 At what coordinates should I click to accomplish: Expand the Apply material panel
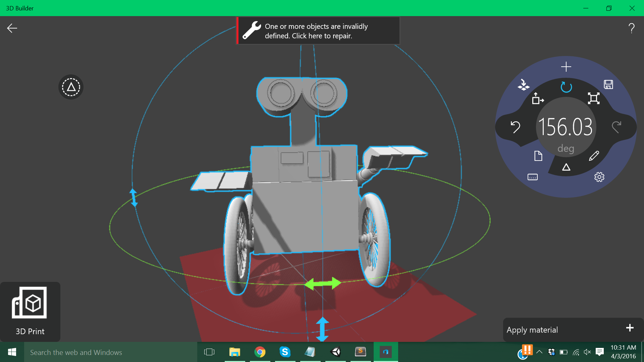630,328
